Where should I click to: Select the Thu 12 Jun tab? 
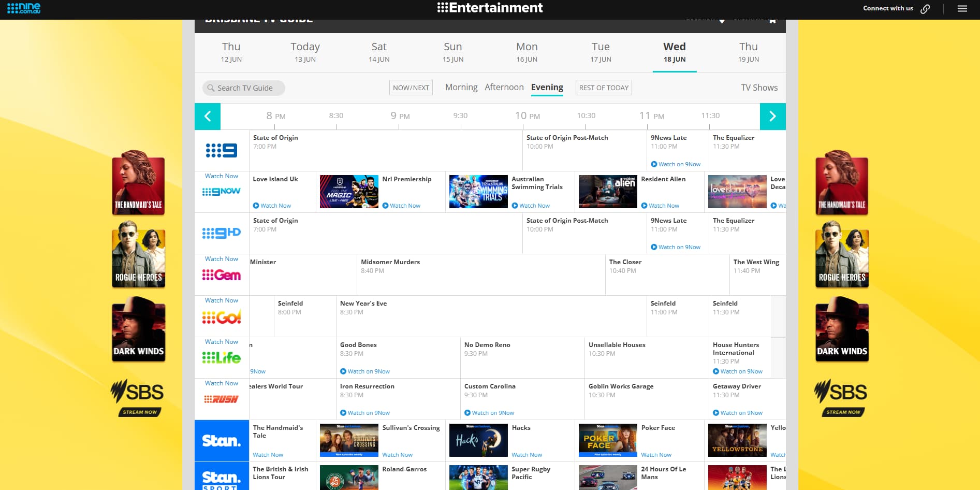pyautogui.click(x=231, y=52)
